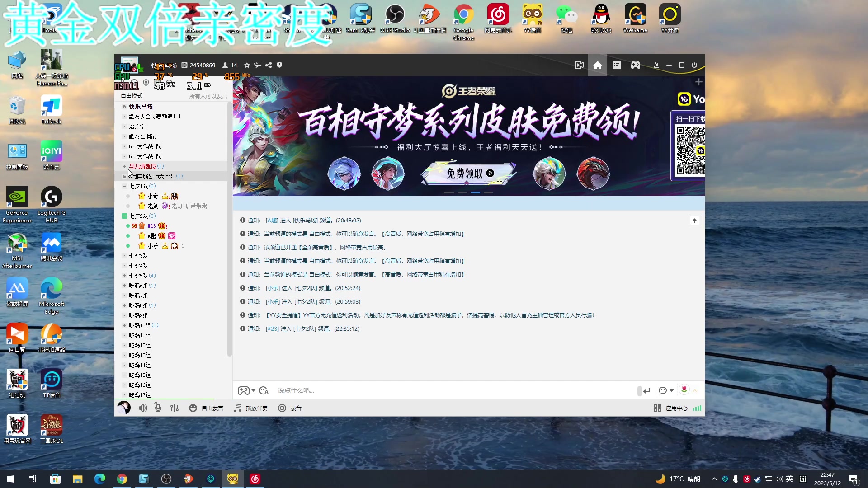Open the channel list panel icon
Viewport: 868px width, 488px height.
click(x=617, y=65)
